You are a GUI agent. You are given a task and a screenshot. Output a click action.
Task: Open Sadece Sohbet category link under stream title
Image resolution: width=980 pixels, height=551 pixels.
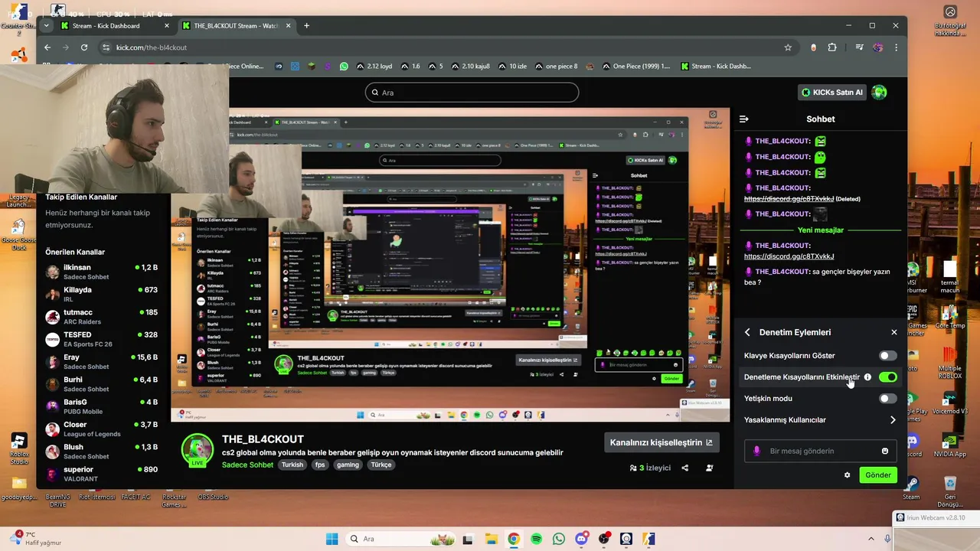[x=247, y=465]
